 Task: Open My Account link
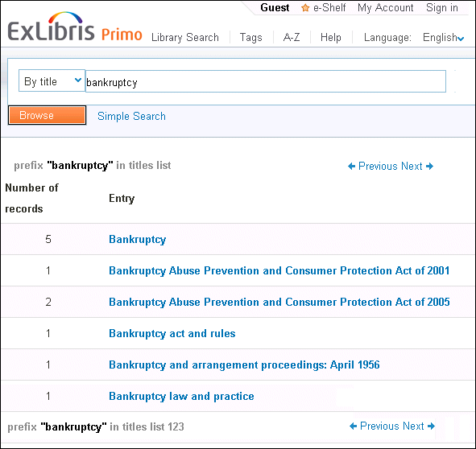[x=385, y=7]
